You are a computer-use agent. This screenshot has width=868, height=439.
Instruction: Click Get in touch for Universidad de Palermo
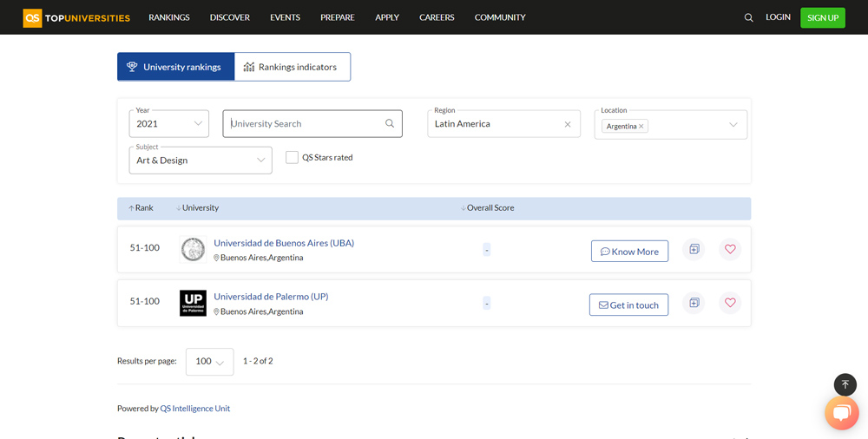pos(628,305)
